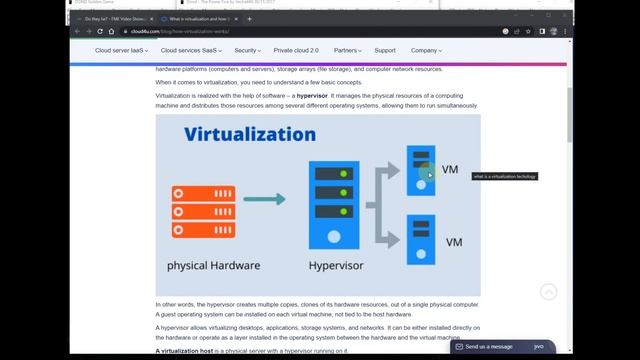Switch to the 'Do they IoT' tab
Screen dimensions: 640x360
click(114, 19)
